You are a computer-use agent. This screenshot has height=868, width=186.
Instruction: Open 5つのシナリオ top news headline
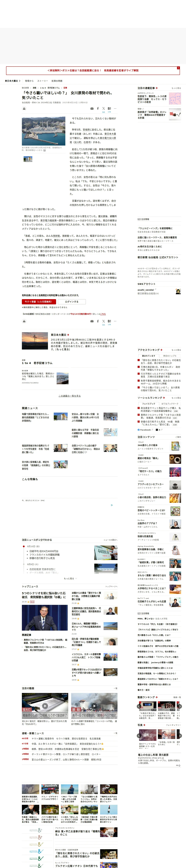click(x=44, y=595)
